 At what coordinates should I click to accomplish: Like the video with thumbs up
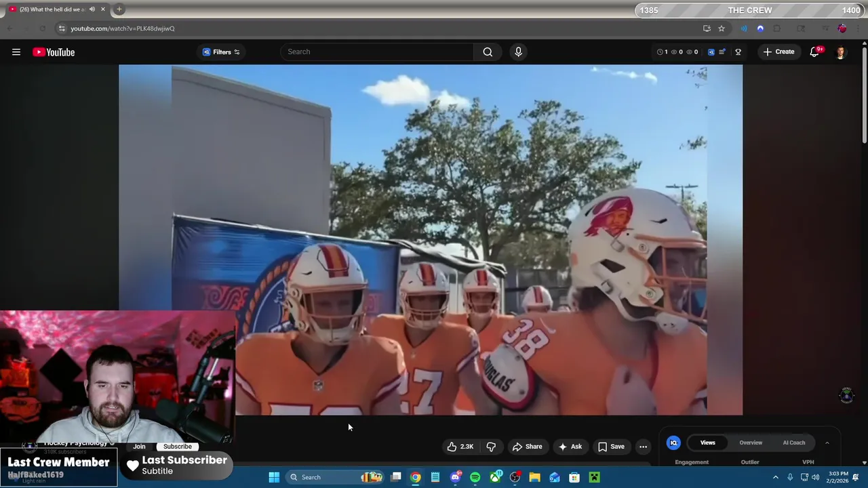pos(460,447)
